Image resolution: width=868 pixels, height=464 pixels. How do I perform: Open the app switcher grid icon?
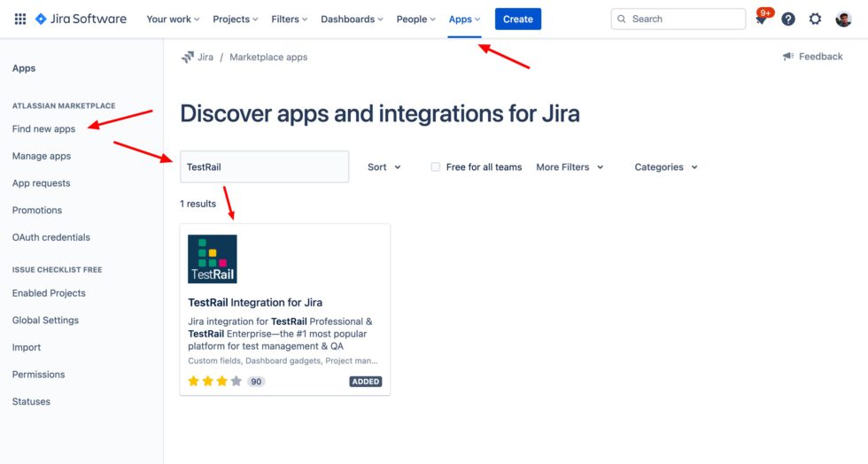[19, 19]
